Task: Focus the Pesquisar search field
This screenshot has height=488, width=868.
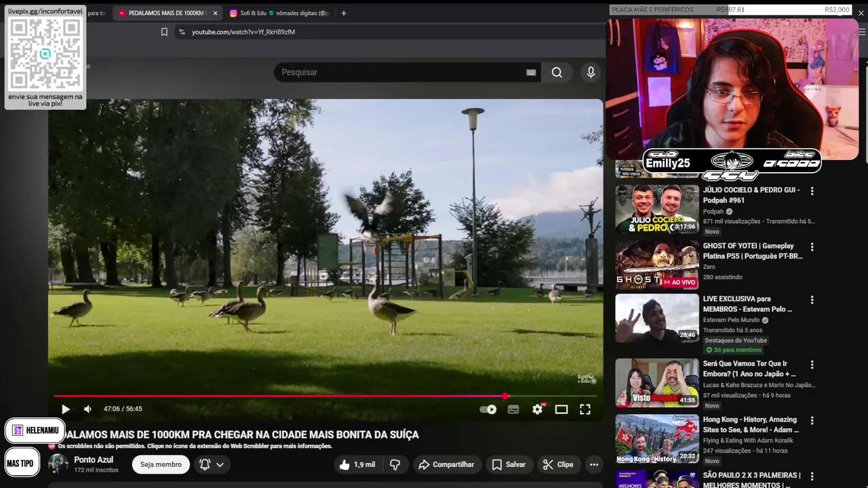Action: point(400,73)
